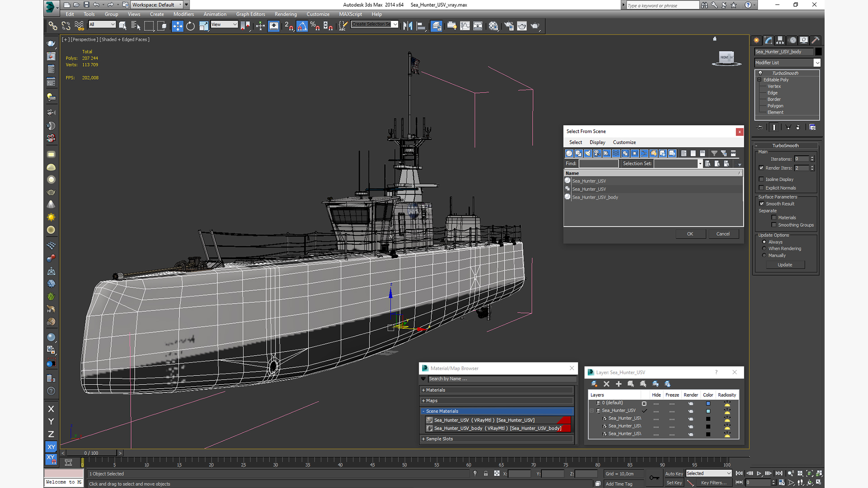This screenshot has height=488, width=868.
Task: Click Create New Layer icon in Layer dialog
Action: (x=594, y=384)
